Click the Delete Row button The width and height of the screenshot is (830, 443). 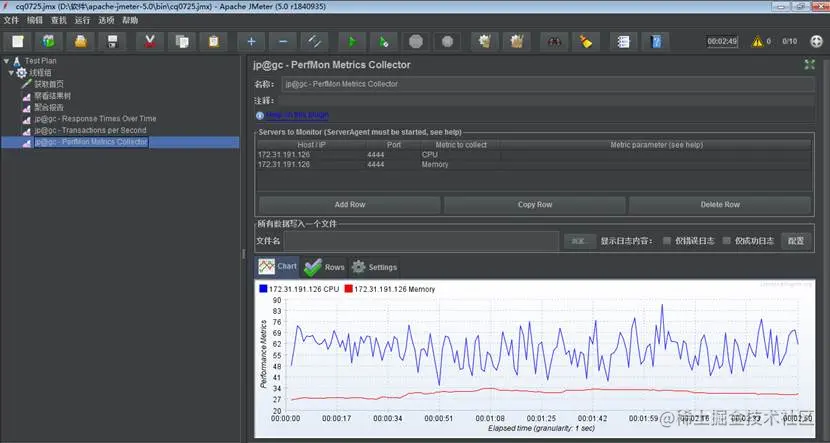(x=720, y=205)
